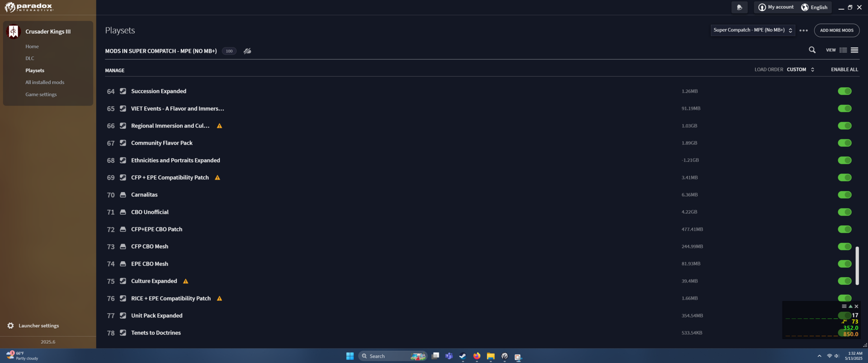868x363 pixels.
Task: Click the Windows taskbar Search box
Action: point(392,356)
